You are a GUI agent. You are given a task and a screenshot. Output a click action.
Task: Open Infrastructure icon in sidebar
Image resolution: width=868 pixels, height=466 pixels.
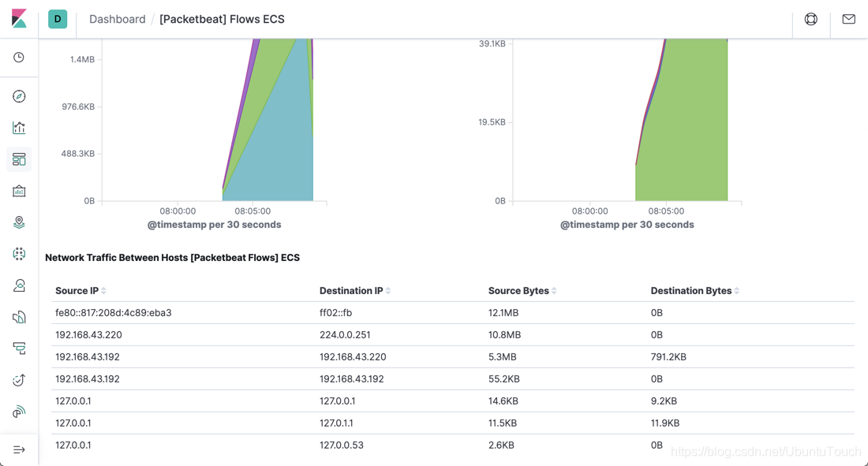point(19,285)
